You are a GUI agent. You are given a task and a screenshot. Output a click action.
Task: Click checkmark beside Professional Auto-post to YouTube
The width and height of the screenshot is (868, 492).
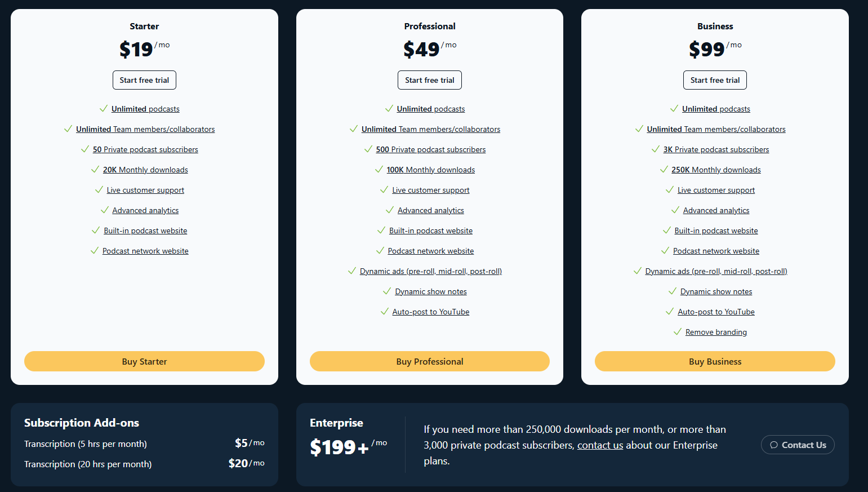click(385, 311)
